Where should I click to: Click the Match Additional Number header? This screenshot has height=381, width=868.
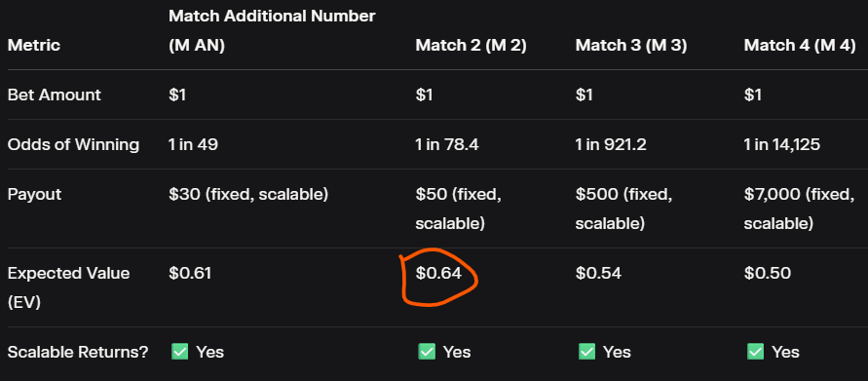click(x=272, y=30)
